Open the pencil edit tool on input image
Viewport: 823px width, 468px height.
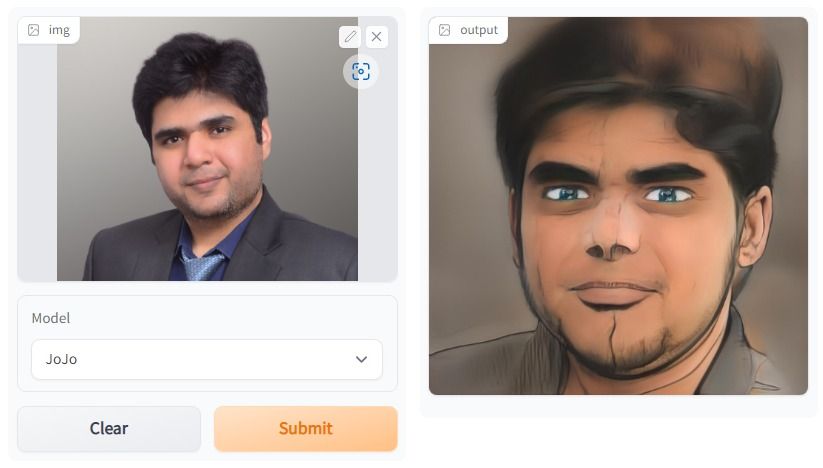coord(350,37)
